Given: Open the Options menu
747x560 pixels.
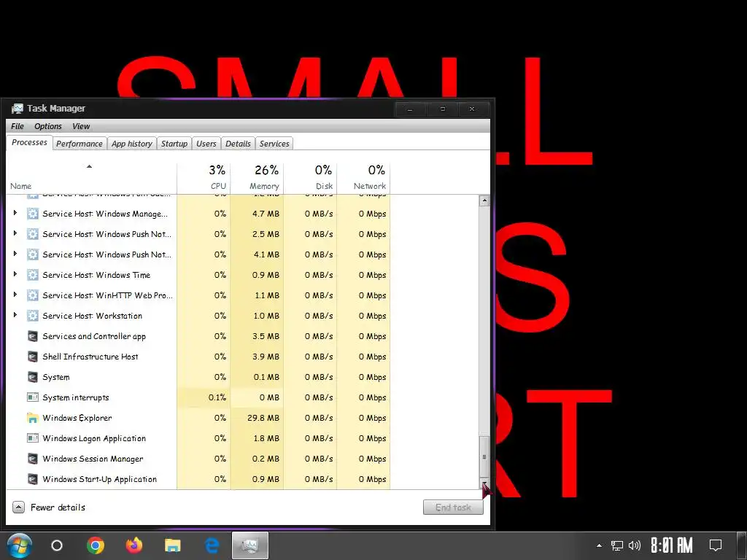Looking at the screenshot, I should click(47, 126).
